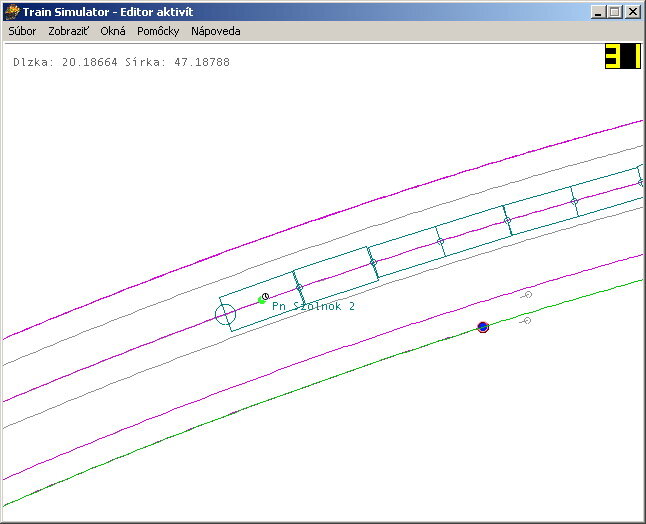Image resolution: width=646 pixels, height=524 pixels.
Task: Click the siding node at far right edge
Action: (641, 183)
